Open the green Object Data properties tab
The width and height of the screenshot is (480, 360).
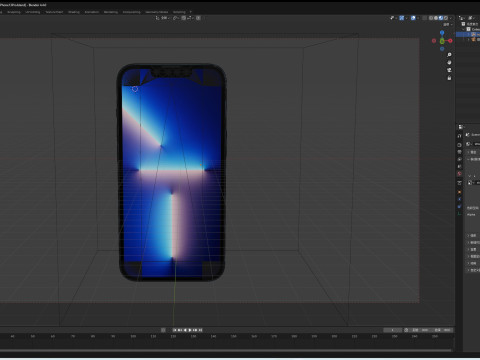(459, 214)
